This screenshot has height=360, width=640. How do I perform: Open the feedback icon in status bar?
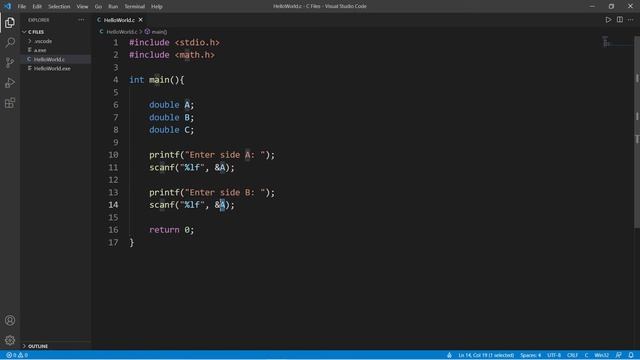pyautogui.click(x=618, y=355)
